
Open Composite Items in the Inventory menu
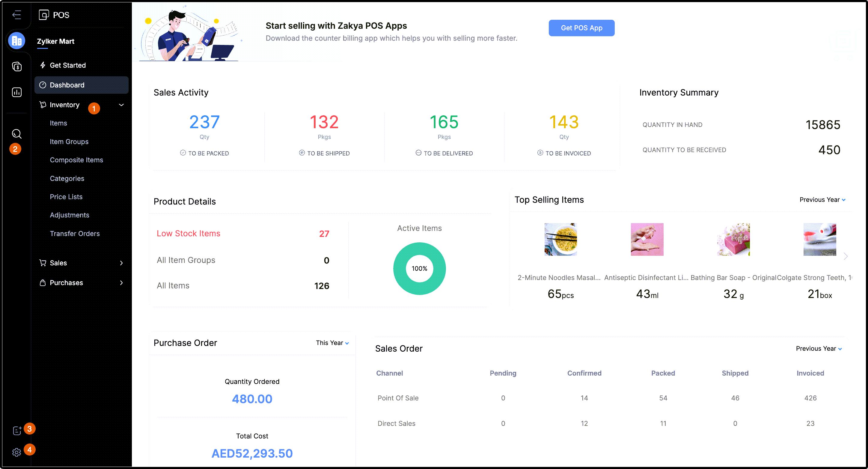click(76, 160)
